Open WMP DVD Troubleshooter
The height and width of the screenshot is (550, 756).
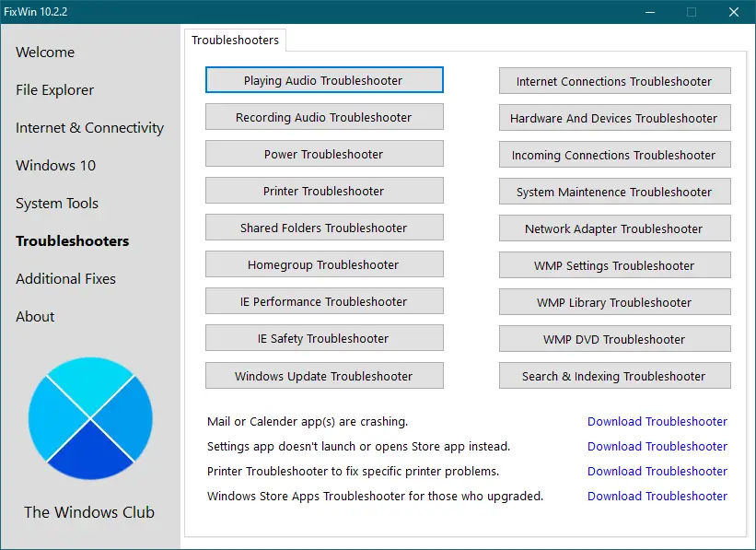(x=615, y=339)
